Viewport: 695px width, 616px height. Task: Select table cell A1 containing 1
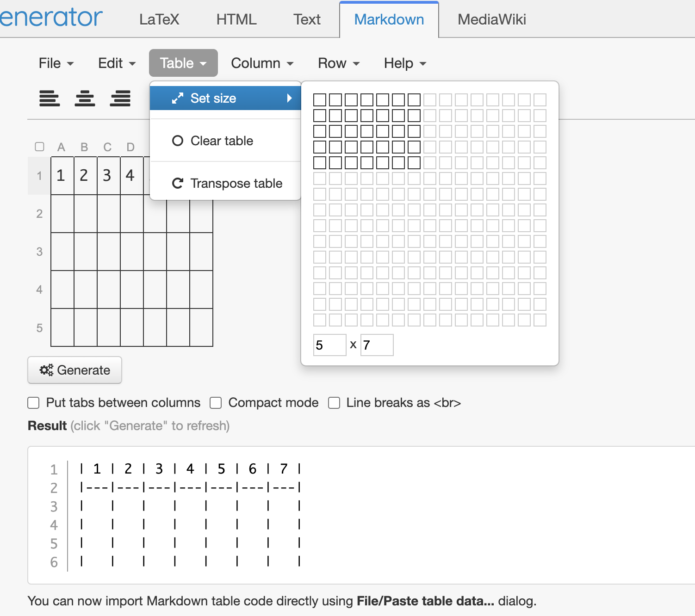point(62,176)
